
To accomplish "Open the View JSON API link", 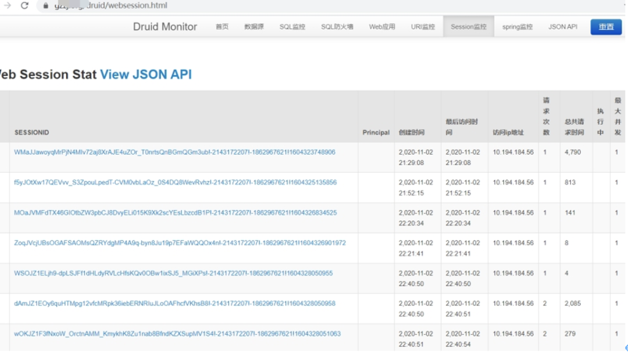I will coord(145,74).
